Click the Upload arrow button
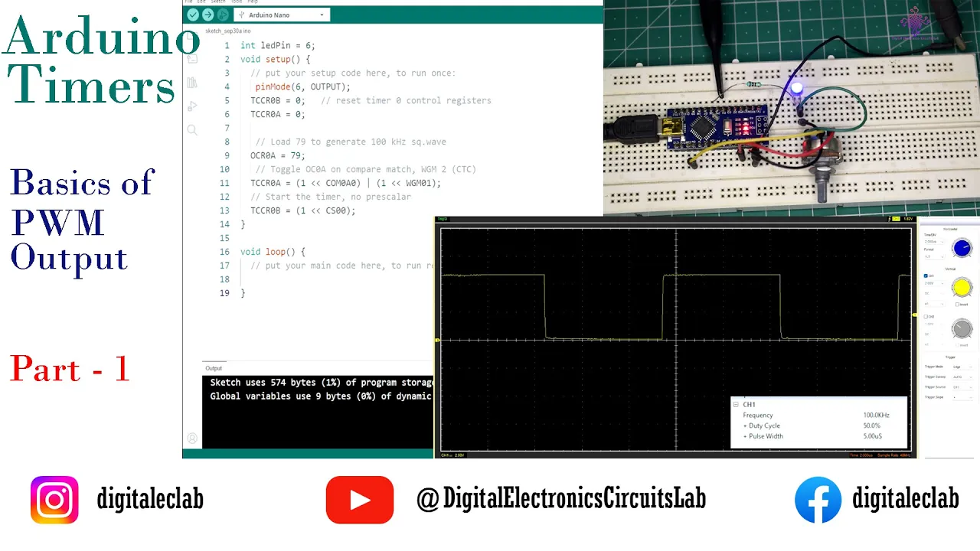 [x=207, y=15]
